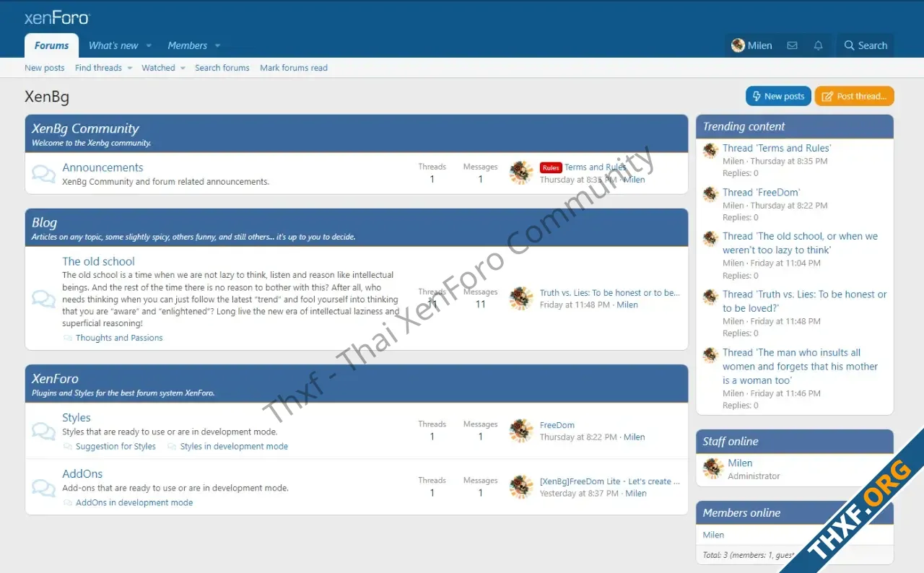
Task: Open the Forums tab
Action: 52,45
